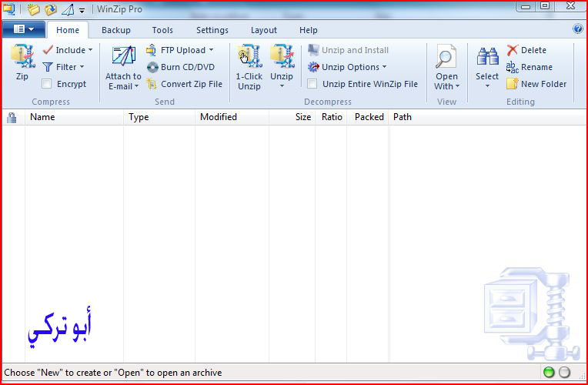
Task: Open the Tools ribbon tab
Action: coord(162,30)
